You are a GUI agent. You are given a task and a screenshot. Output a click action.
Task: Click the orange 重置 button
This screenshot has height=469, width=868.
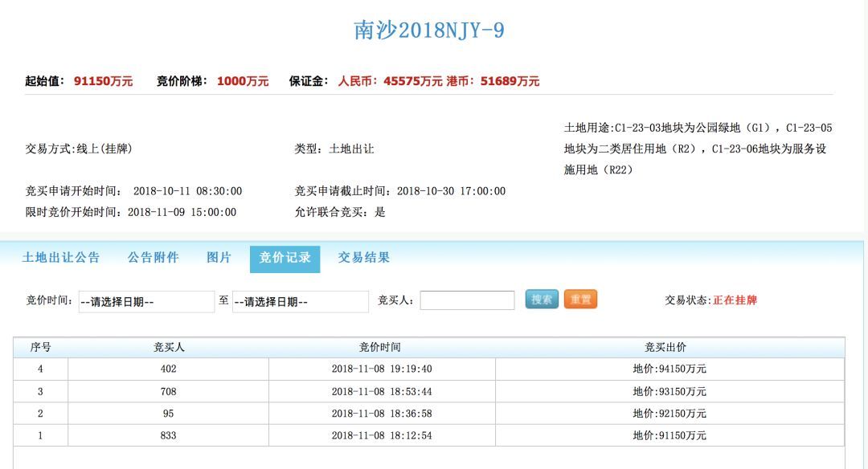(x=580, y=300)
